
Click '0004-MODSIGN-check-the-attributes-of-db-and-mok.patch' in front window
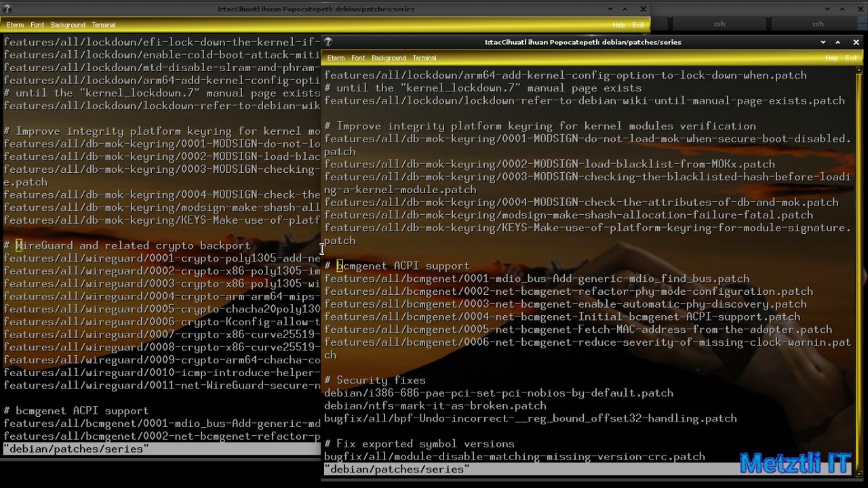pyautogui.click(x=581, y=202)
